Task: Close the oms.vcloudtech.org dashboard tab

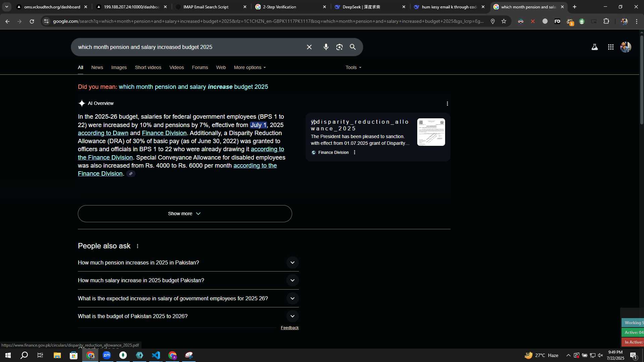Action: (x=86, y=7)
